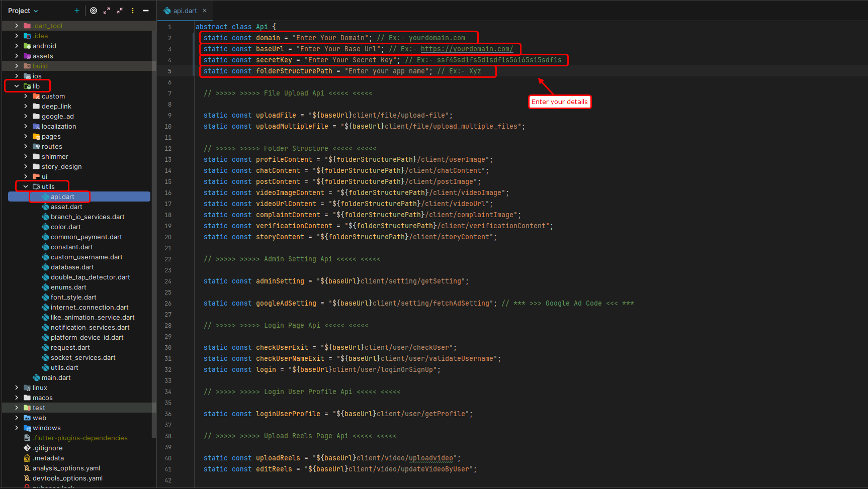The height and width of the screenshot is (489, 868).
Task: Select constant.dart in project tree
Action: (71, 247)
